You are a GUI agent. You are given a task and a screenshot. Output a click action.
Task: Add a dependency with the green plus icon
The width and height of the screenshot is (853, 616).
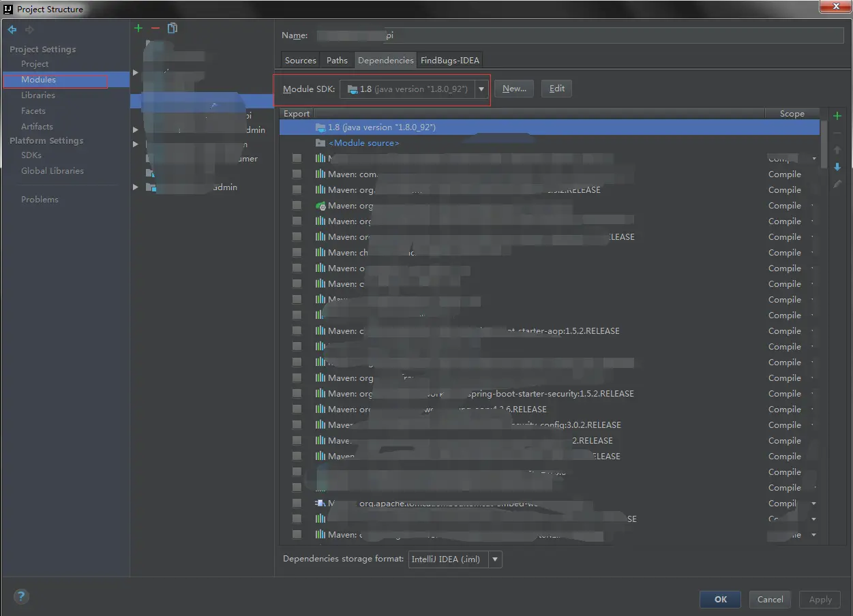837,116
